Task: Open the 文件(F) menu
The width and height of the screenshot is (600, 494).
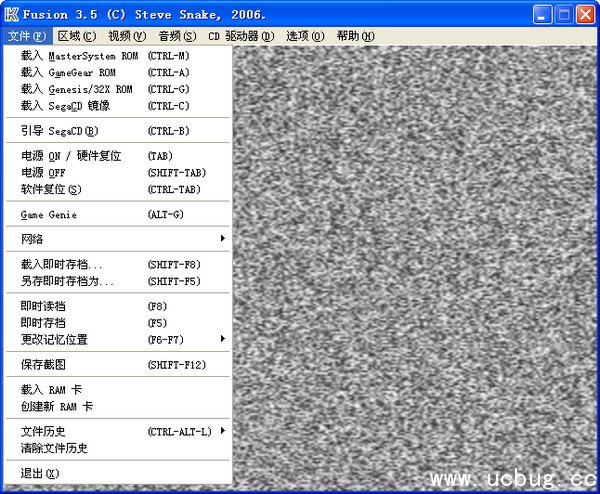Action: (x=27, y=36)
